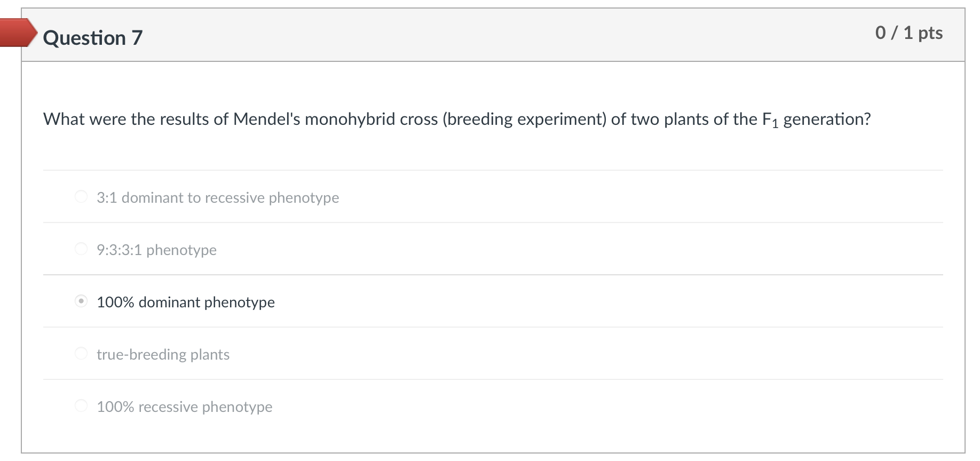Click the '3:1 dominant to recessive phenotype' label text

[218, 198]
